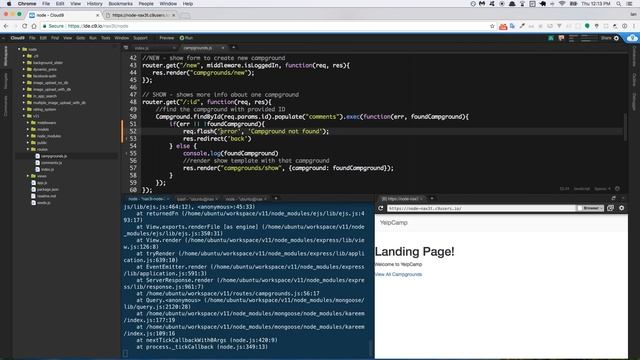
Task: Click the preview pane settings gear icon
Action: pyautogui.click(x=621, y=208)
